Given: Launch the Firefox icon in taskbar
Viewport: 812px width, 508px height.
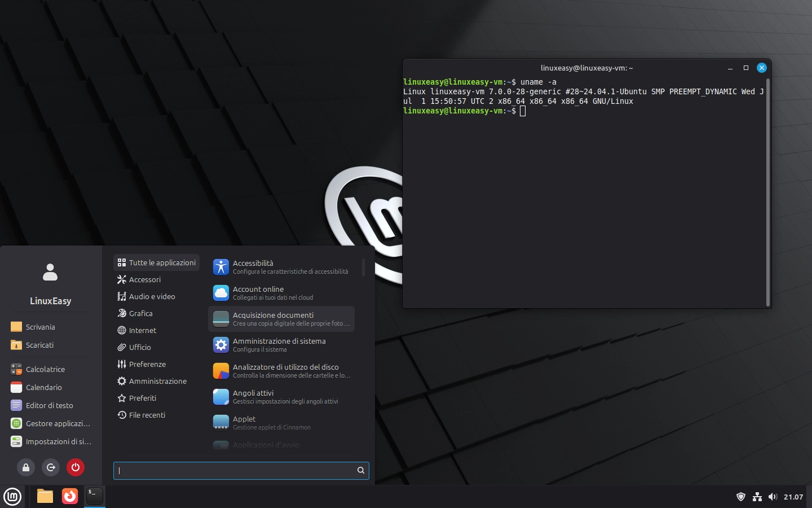Looking at the screenshot, I should tap(70, 496).
